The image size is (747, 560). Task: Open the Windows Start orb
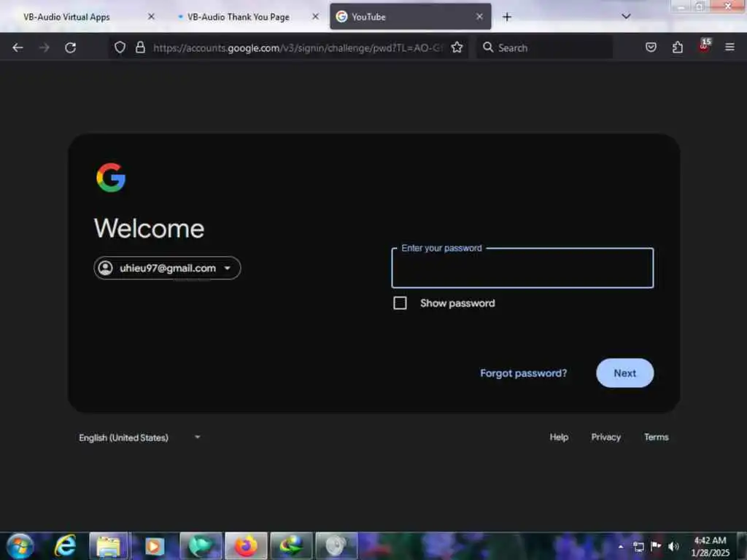[x=20, y=545]
